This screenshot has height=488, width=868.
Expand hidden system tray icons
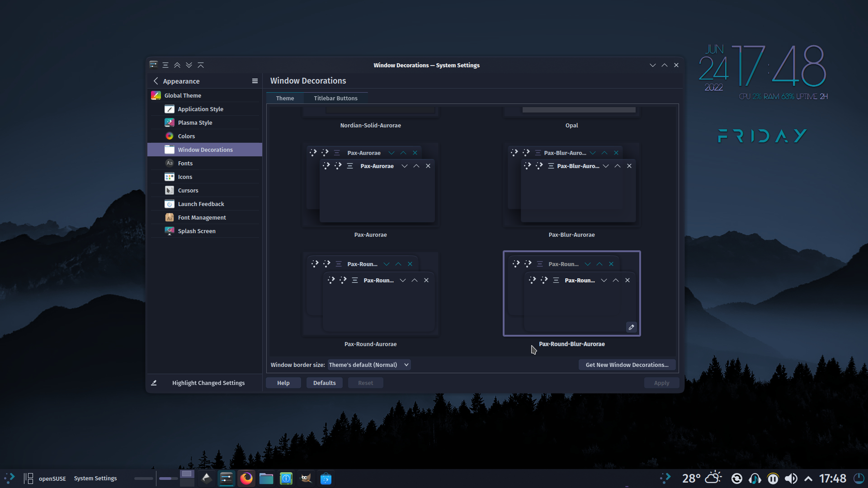coord(808,479)
